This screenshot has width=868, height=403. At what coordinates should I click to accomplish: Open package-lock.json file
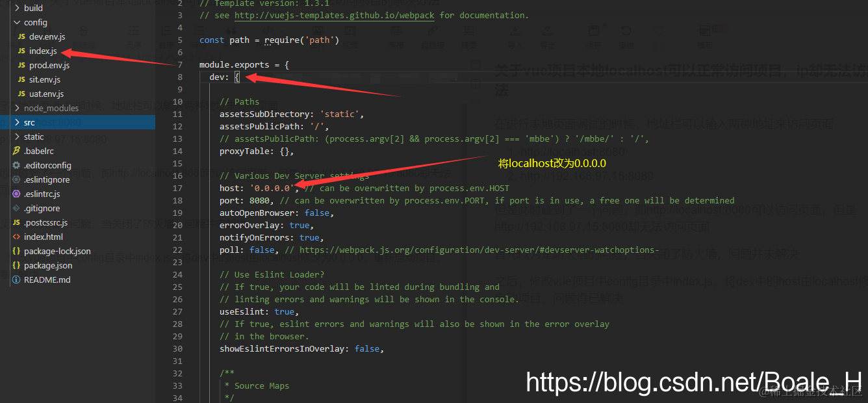coord(57,252)
